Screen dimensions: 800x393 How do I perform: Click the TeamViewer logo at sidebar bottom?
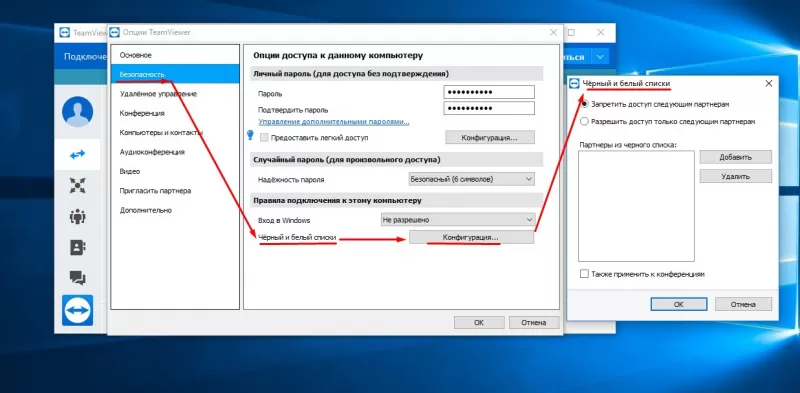[x=78, y=310]
